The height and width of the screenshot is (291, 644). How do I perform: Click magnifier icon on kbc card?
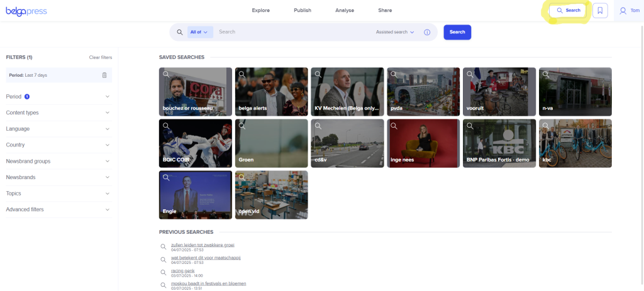pyautogui.click(x=546, y=126)
